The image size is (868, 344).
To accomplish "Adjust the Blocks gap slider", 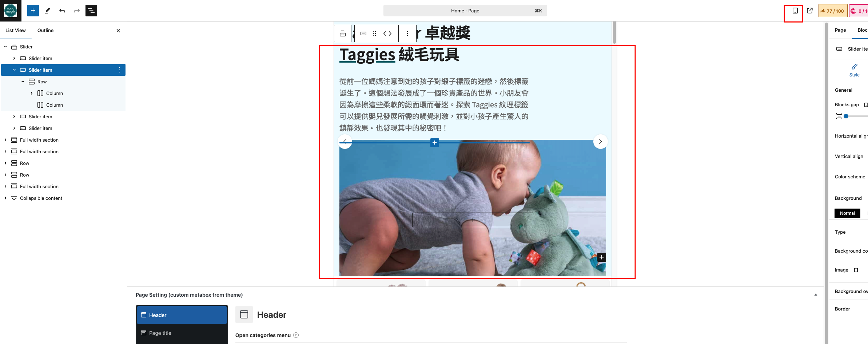I will click(846, 116).
